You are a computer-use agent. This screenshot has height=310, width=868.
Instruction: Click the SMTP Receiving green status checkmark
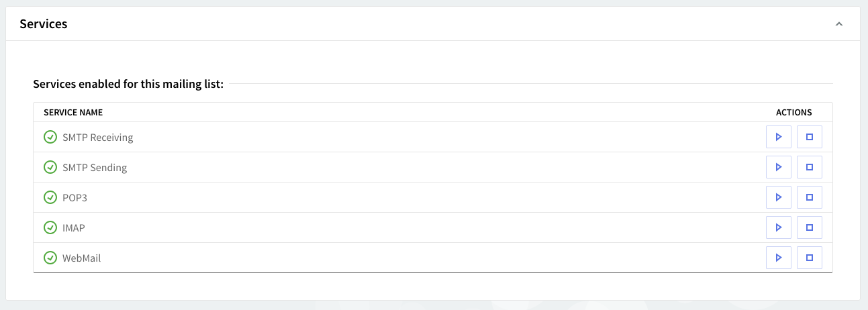point(50,137)
